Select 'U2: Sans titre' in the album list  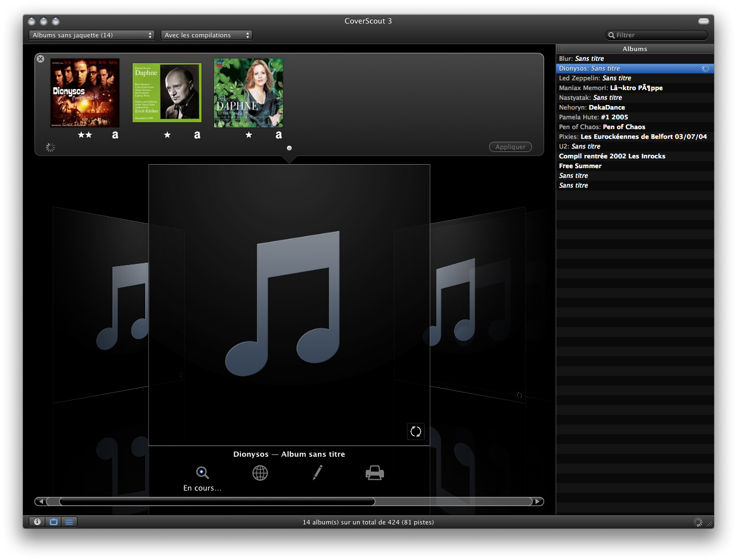pyautogui.click(x=635, y=146)
